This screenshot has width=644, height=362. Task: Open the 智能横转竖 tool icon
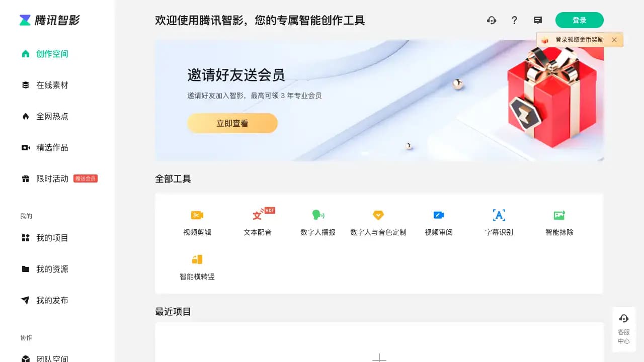pyautogui.click(x=197, y=259)
